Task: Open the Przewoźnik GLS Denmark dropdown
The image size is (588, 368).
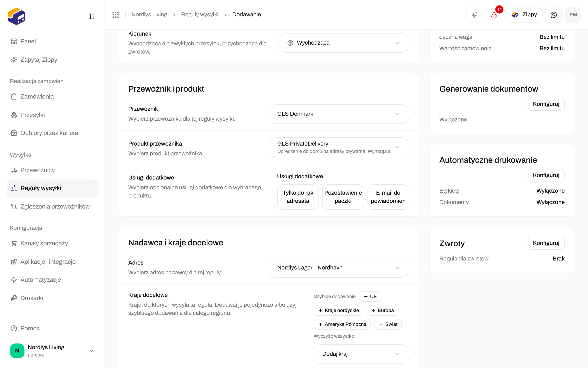Action: [339, 114]
